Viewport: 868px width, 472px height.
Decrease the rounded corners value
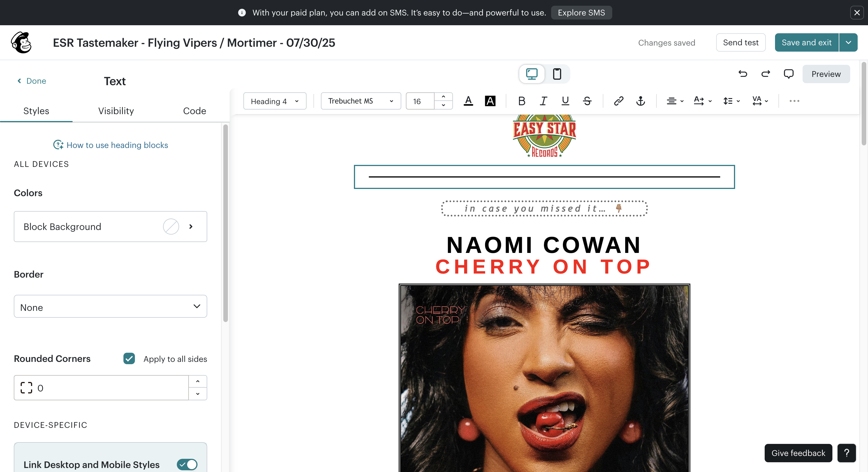[197, 394]
